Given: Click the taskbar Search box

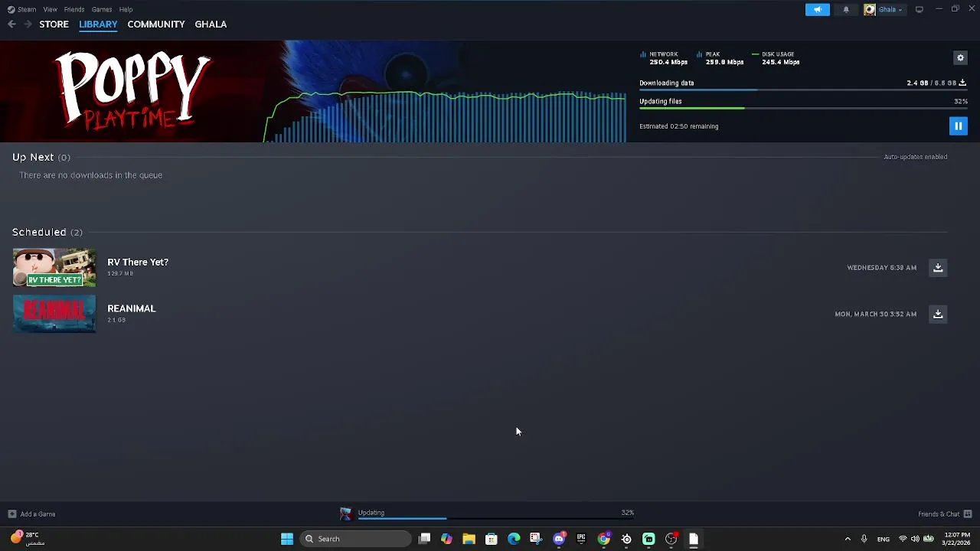Looking at the screenshot, I should click(x=355, y=539).
